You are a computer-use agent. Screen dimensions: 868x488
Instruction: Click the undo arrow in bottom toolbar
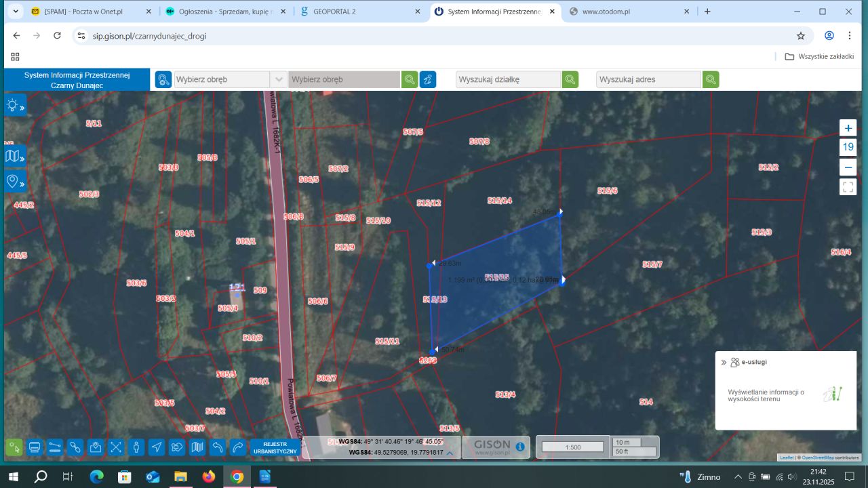click(218, 447)
